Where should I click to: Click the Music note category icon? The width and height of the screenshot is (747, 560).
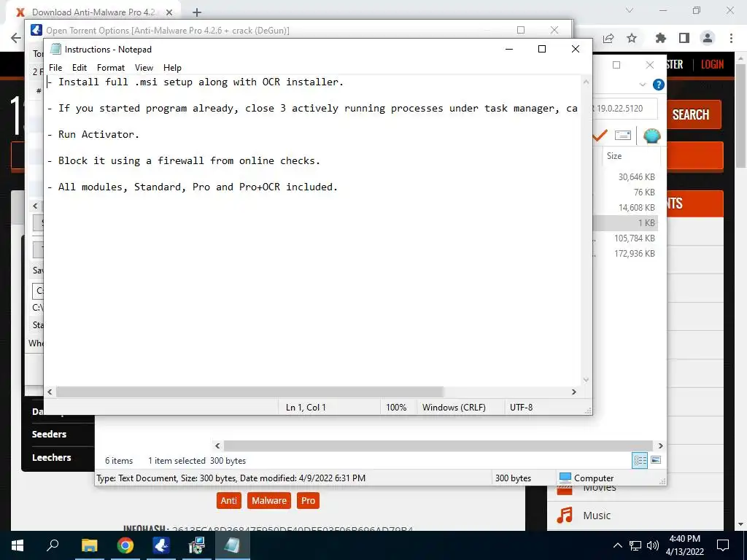565,516
